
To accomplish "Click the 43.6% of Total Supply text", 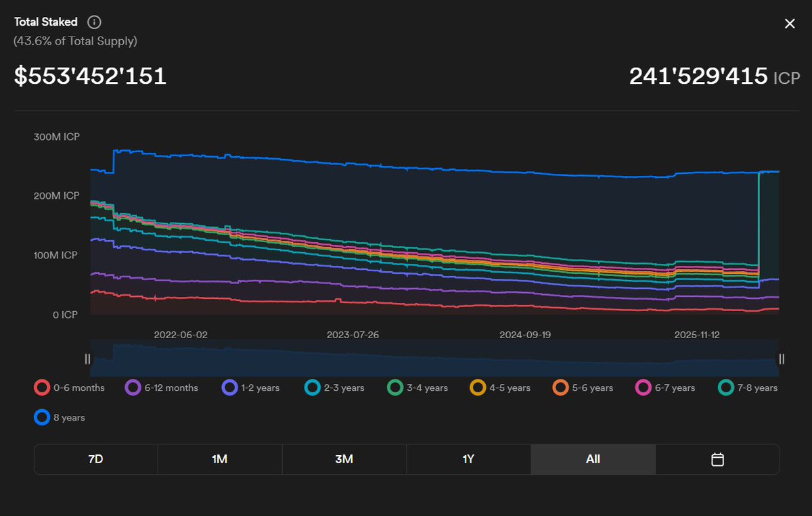I will (76, 41).
